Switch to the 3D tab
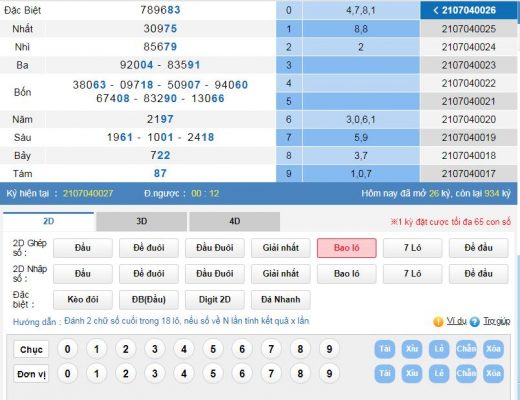Screen dimensions: 520x400 point(141,222)
